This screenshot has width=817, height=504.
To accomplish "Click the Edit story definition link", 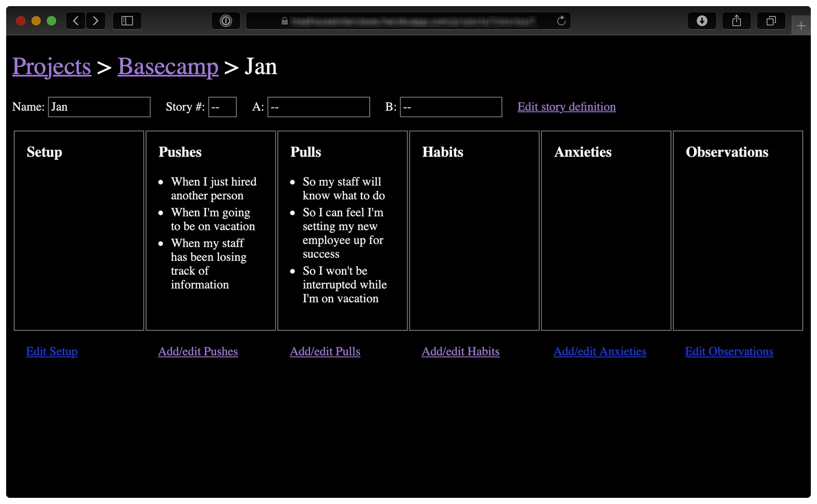I will pyautogui.click(x=566, y=107).
